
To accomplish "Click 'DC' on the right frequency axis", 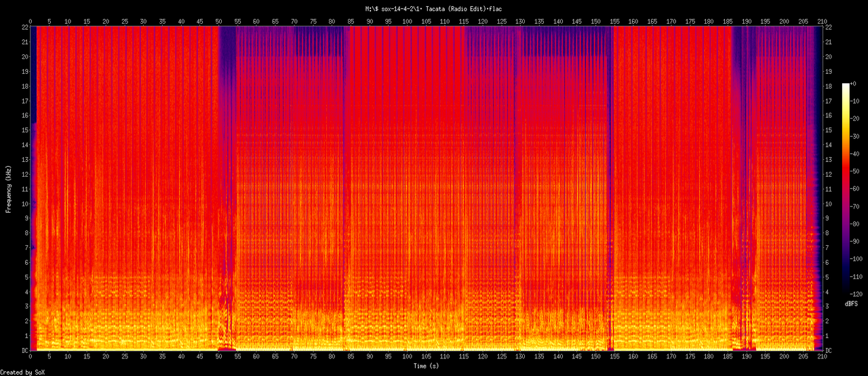I will (829, 350).
